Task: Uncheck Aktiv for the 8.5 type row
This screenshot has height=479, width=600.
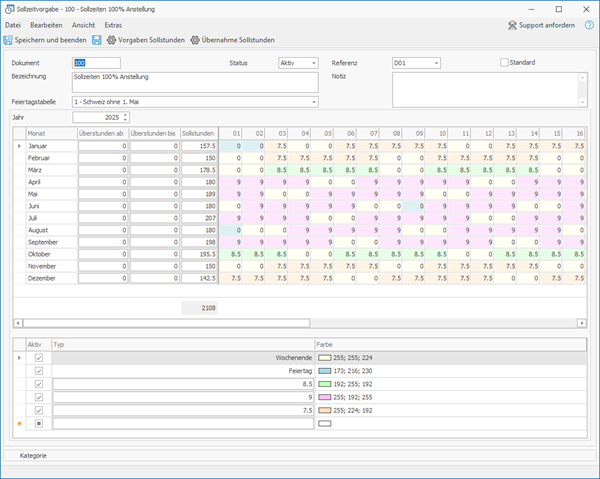Action: point(39,384)
